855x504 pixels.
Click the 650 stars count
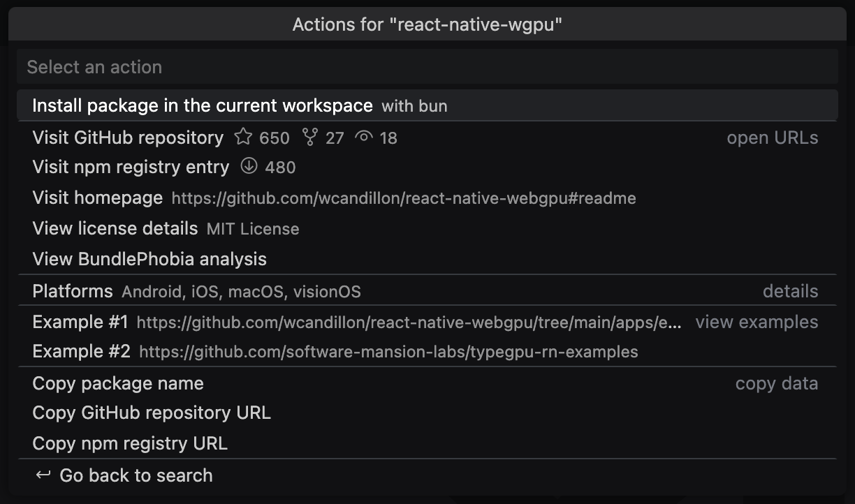click(x=275, y=138)
